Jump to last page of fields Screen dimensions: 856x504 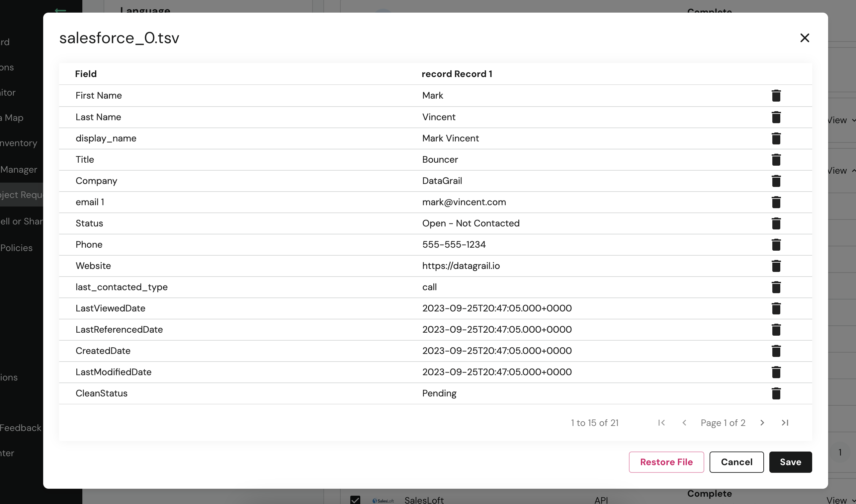[x=785, y=423]
